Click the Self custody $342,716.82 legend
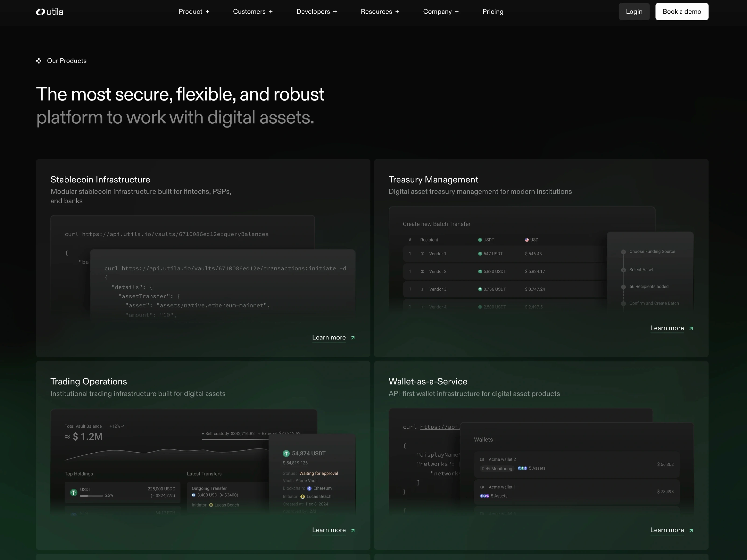This screenshot has width=747, height=560. tap(228, 434)
